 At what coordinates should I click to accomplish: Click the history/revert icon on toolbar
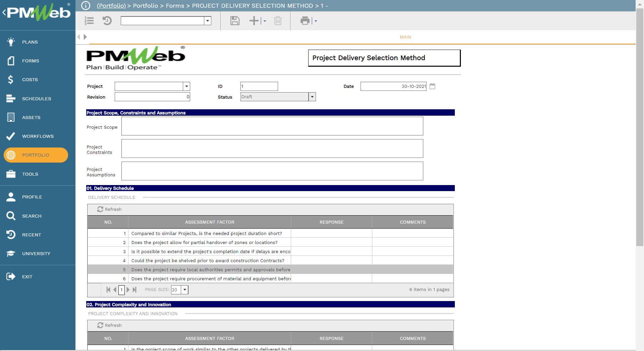click(107, 21)
